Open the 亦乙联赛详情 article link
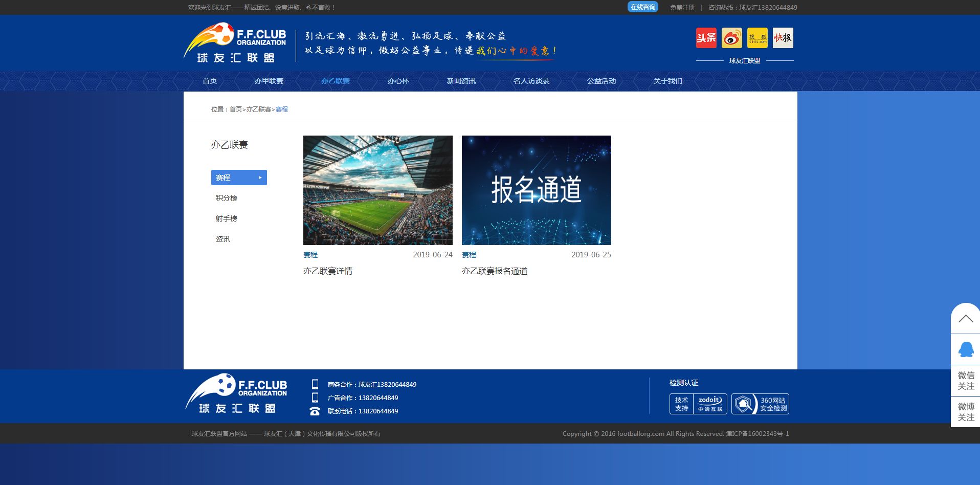 (327, 271)
